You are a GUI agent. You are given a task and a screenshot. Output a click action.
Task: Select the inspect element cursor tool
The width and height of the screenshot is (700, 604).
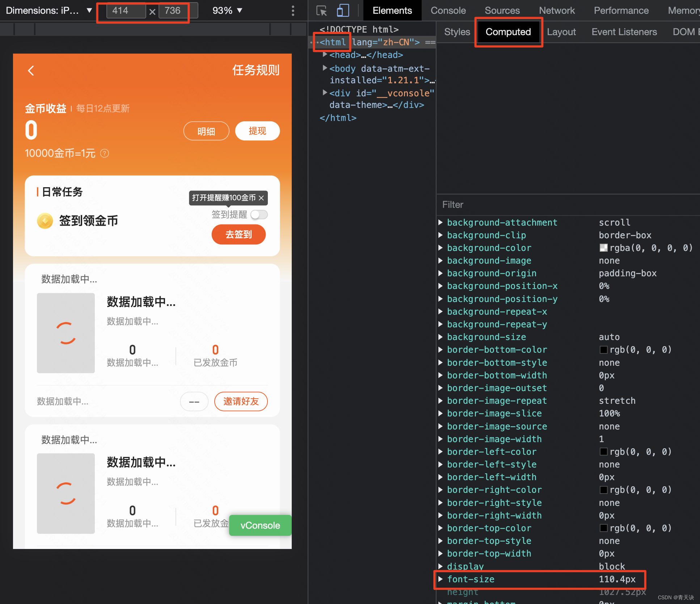tap(321, 11)
